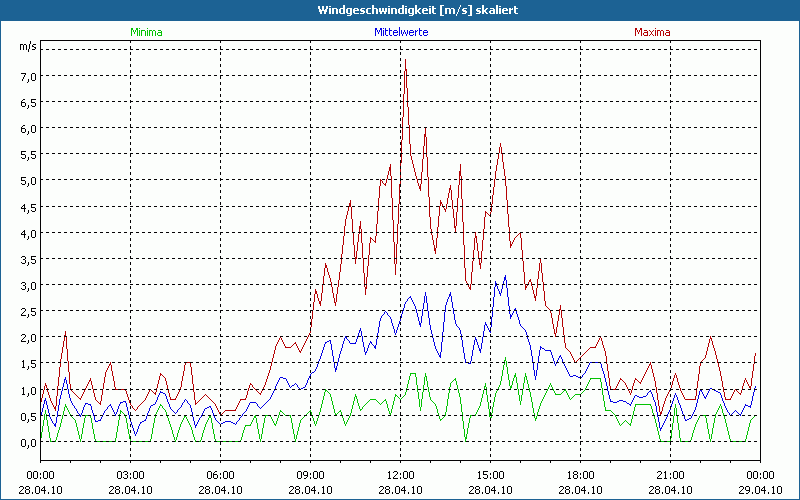Viewport: 800px width, 500px height.
Task: Click the 28.04.10 date under 15:00
Action: (490, 490)
